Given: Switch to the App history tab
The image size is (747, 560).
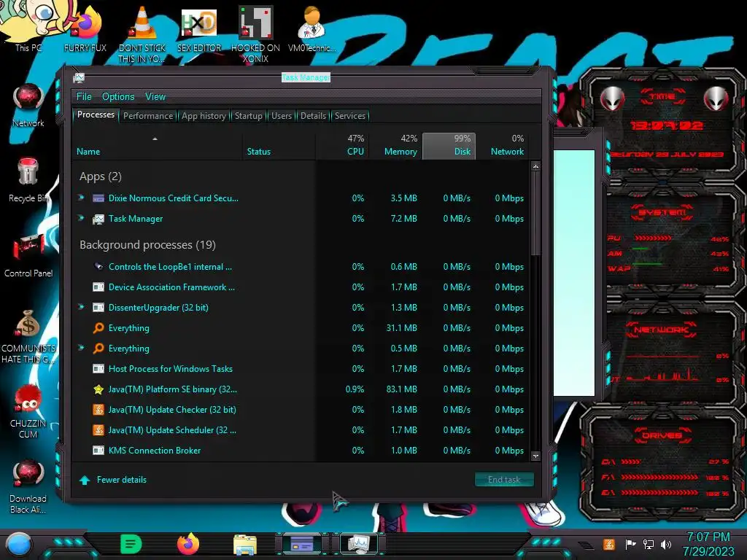Looking at the screenshot, I should [x=204, y=116].
